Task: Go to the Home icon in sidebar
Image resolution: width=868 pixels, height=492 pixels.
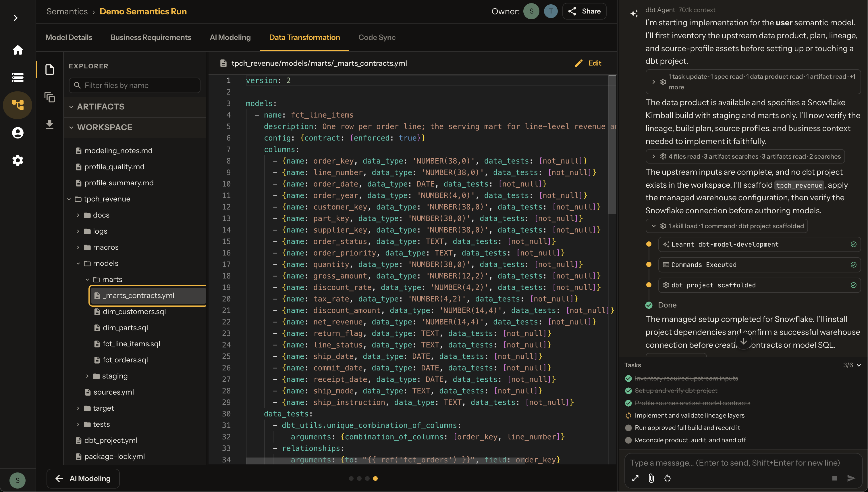Action: click(x=18, y=50)
